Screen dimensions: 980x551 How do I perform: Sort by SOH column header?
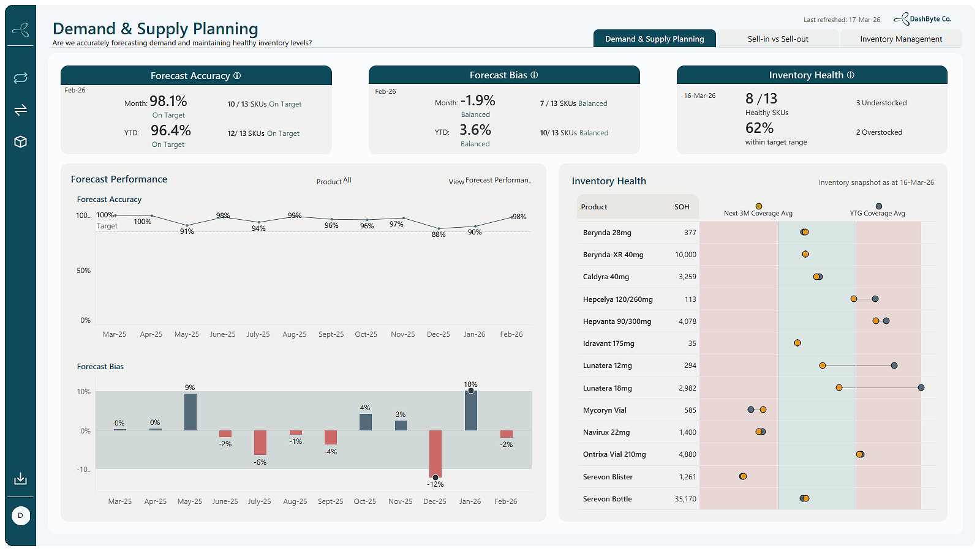coord(682,207)
